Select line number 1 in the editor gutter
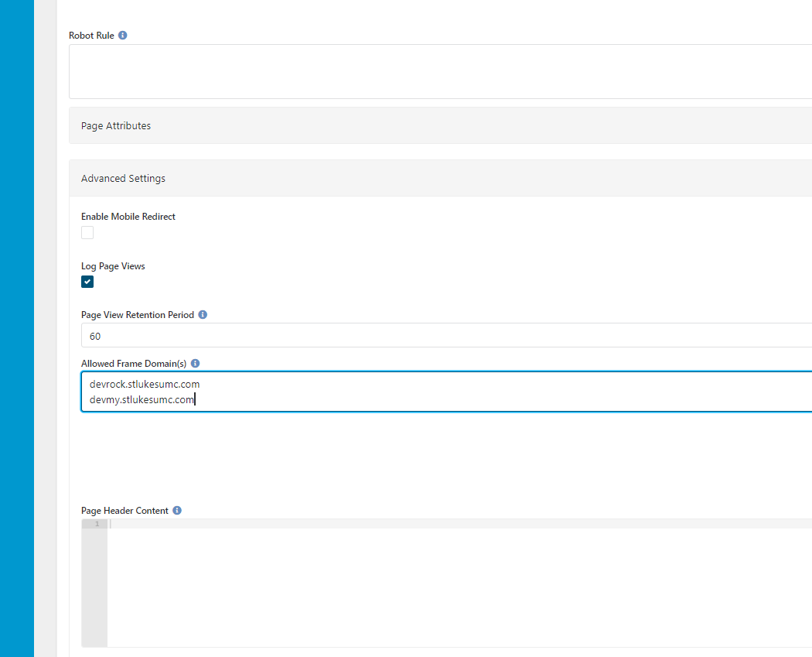812x657 pixels. [97, 524]
